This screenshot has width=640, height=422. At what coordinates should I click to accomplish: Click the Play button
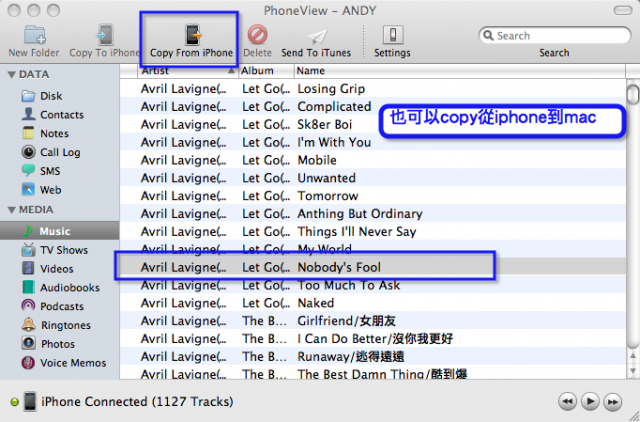pyautogui.click(x=590, y=402)
